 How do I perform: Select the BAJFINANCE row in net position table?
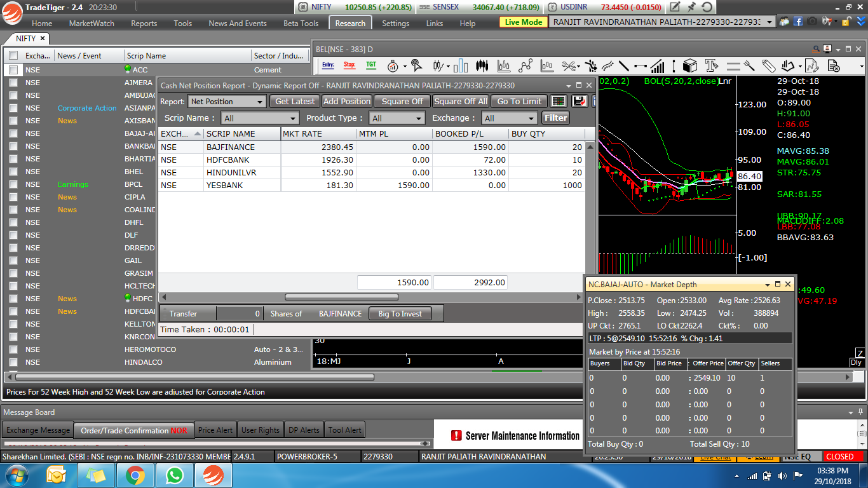coord(371,147)
